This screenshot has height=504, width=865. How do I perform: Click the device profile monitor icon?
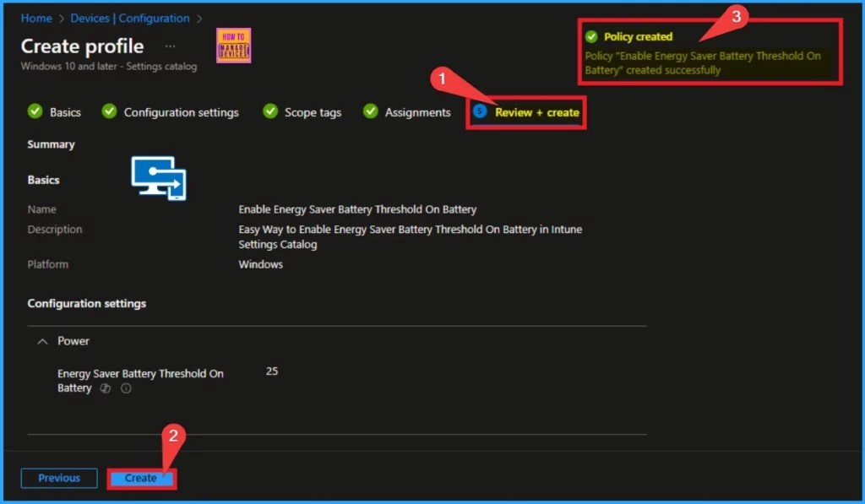(159, 178)
